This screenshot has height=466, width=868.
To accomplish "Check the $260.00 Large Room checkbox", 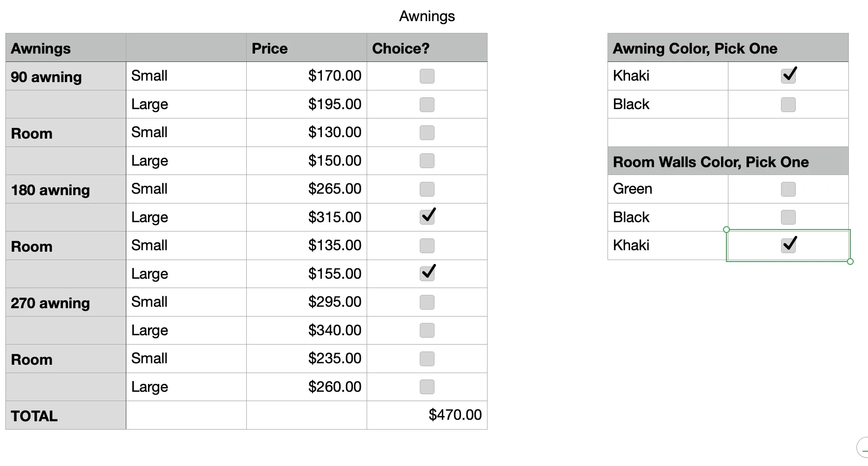I will click(x=427, y=387).
